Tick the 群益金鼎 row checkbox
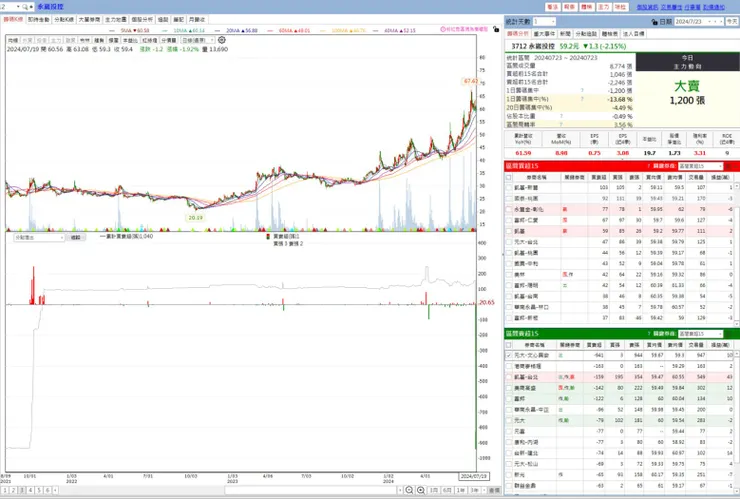740x499 pixels. coord(509,485)
